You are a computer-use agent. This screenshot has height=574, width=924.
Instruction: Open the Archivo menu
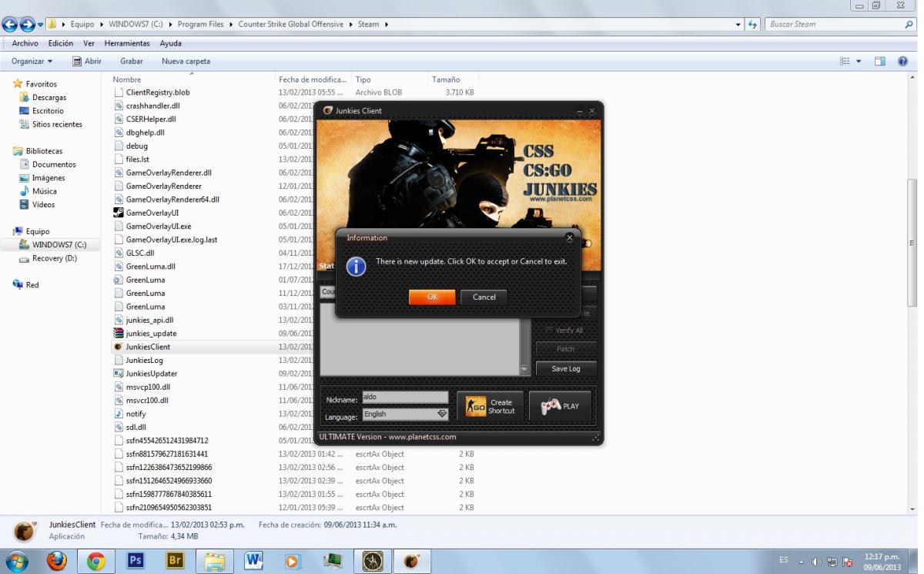tap(25, 43)
